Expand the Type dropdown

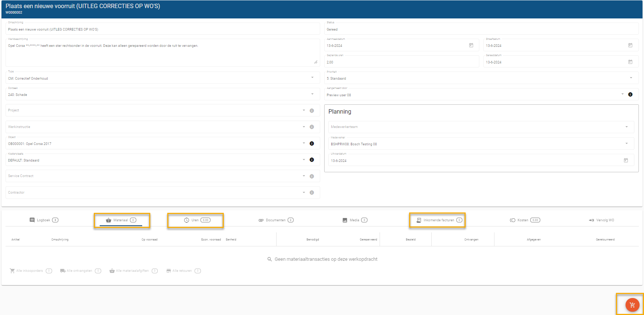pyautogui.click(x=312, y=78)
